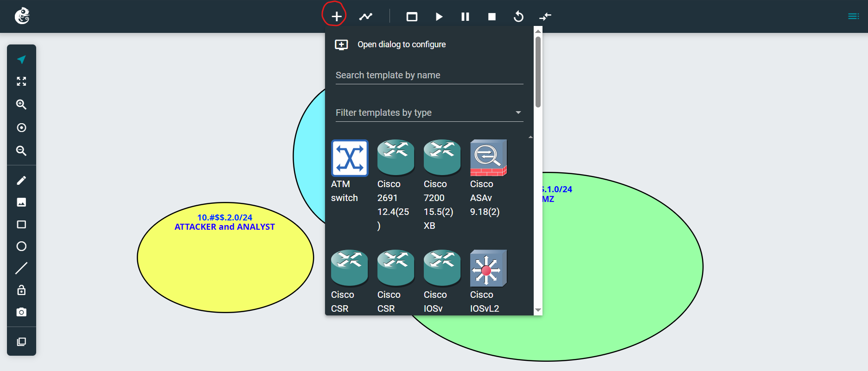Zoom in on the canvas
Viewport: 868px width, 371px height.
21,105
